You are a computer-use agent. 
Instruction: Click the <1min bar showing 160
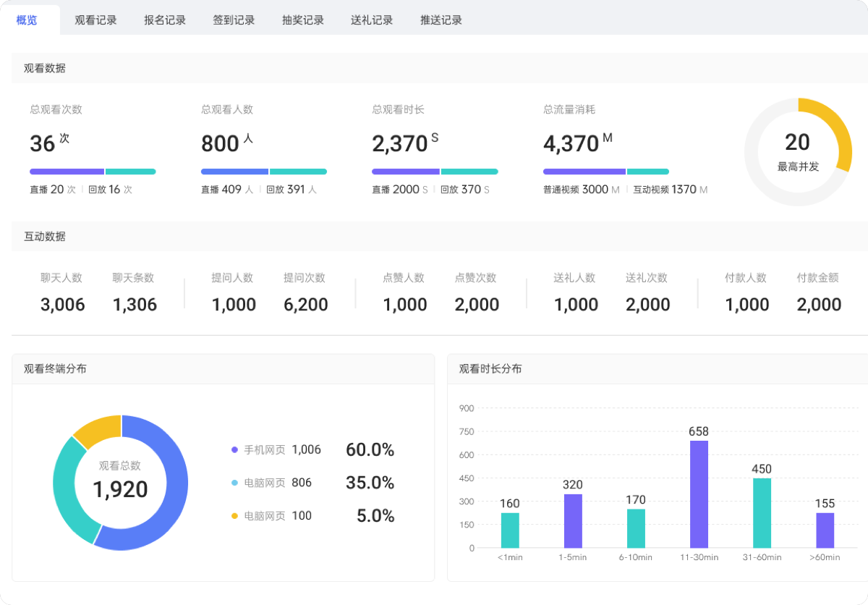509,528
